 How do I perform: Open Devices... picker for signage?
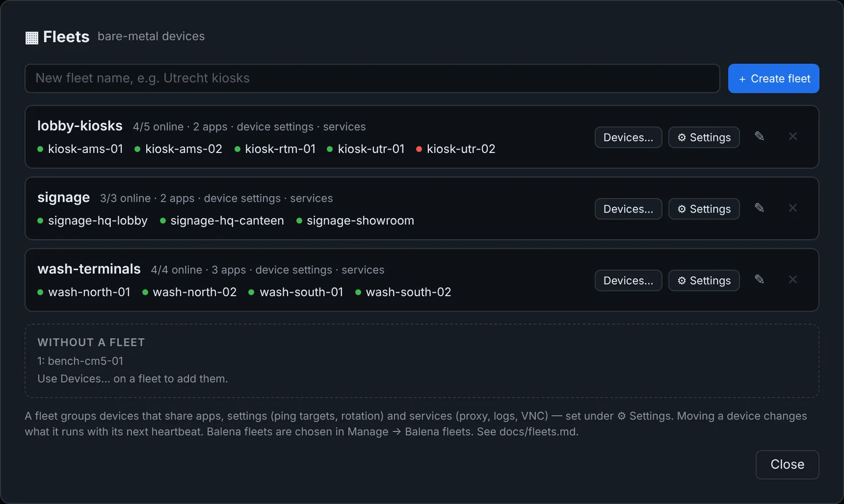point(628,209)
